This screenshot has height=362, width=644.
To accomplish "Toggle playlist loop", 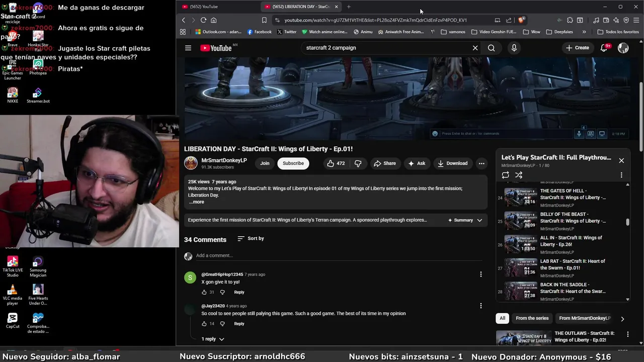I will (x=505, y=175).
